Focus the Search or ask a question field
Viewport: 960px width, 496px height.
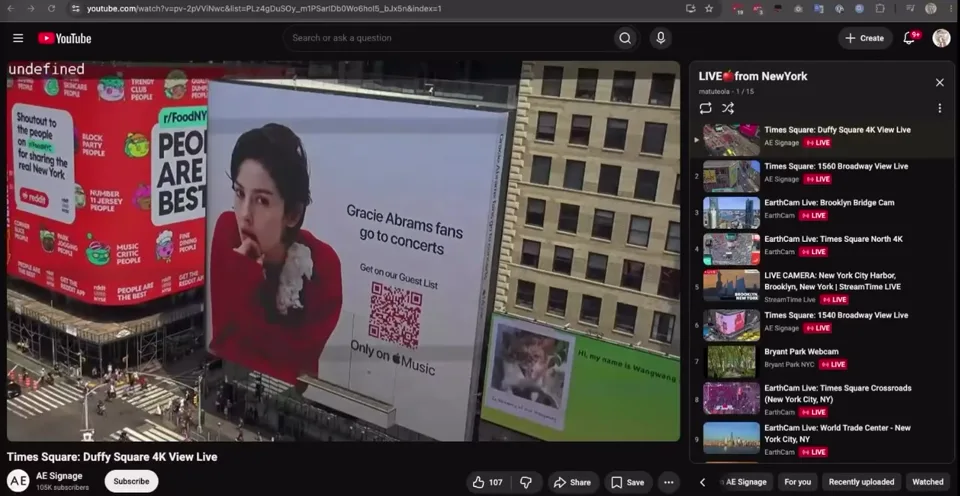pos(448,38)
